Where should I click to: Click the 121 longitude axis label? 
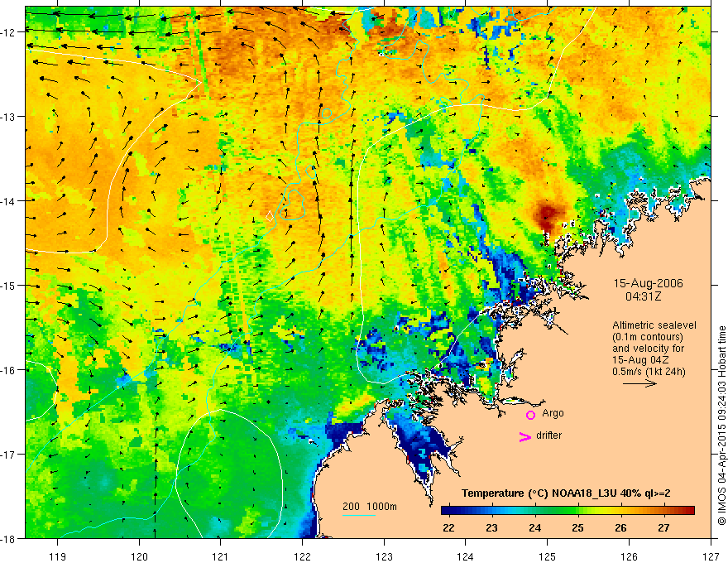[x=221, y=556]
